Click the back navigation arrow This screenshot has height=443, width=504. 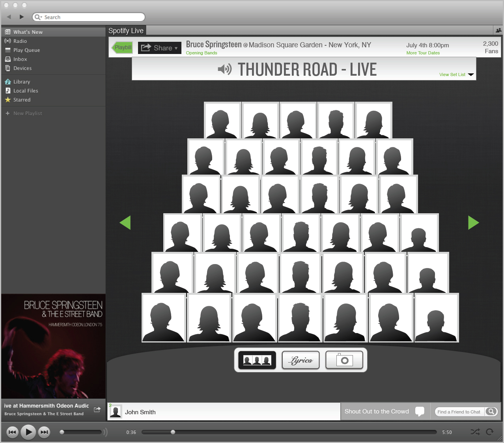9,17
